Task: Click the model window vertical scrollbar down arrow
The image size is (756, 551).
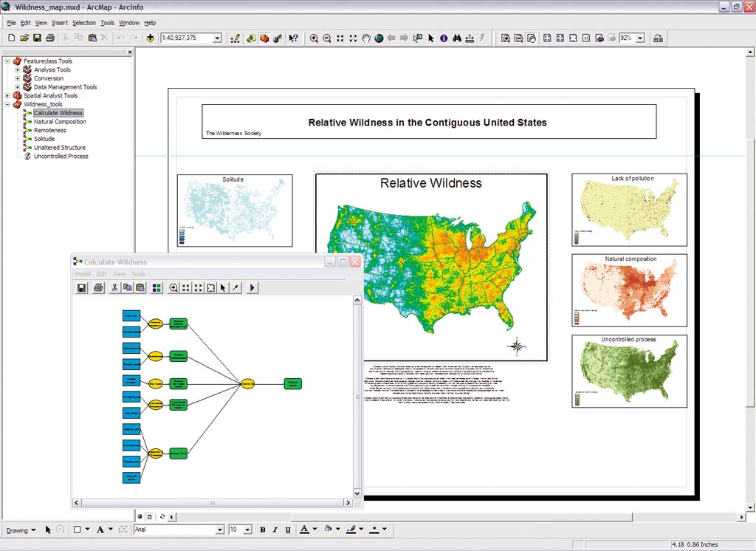Action: coord(357,493)
